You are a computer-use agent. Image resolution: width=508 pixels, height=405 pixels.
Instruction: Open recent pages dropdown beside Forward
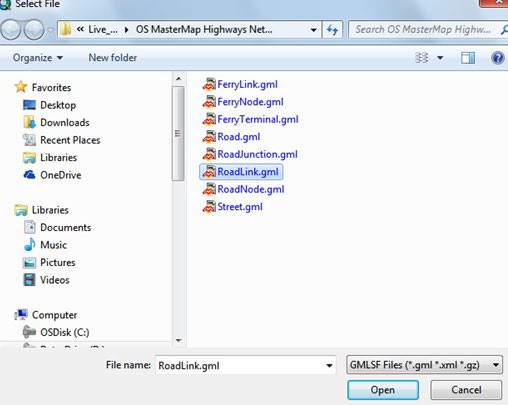point(50,30)
